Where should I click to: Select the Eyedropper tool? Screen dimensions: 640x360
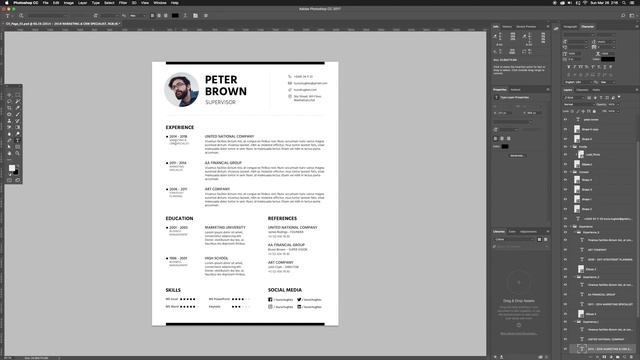[18, 108]
